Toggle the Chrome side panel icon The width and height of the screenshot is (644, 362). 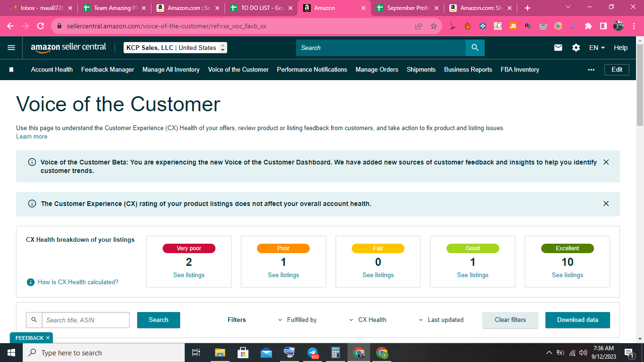(x=603, y=26)
